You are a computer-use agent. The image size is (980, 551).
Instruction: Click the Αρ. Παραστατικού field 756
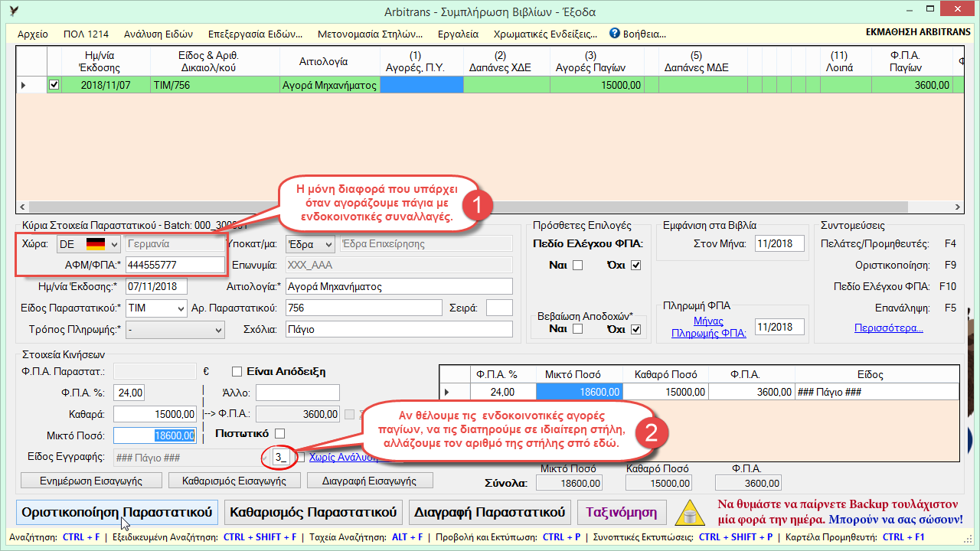(363, 308)
